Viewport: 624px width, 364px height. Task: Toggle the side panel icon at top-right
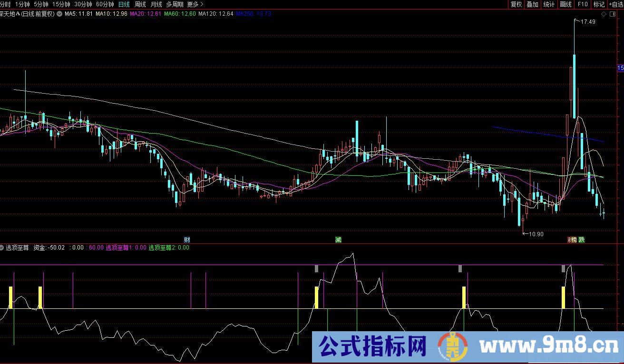[x=612, y=14]
